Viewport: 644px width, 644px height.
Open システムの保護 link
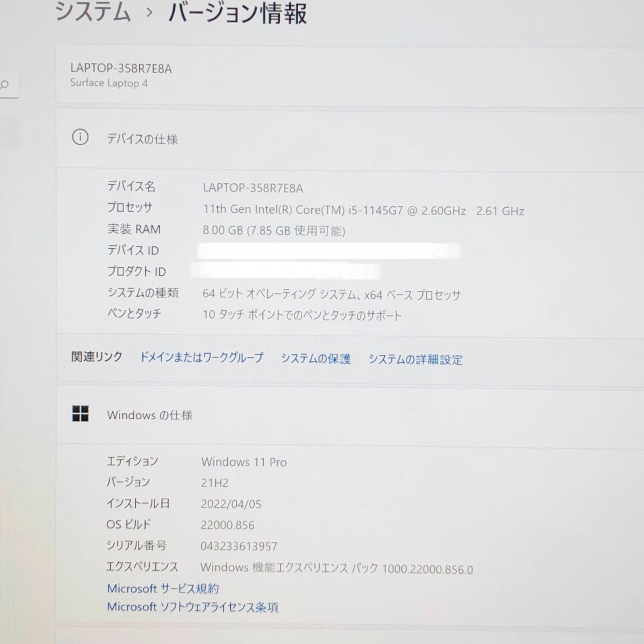pyautogui.click(x=316, y=358)
